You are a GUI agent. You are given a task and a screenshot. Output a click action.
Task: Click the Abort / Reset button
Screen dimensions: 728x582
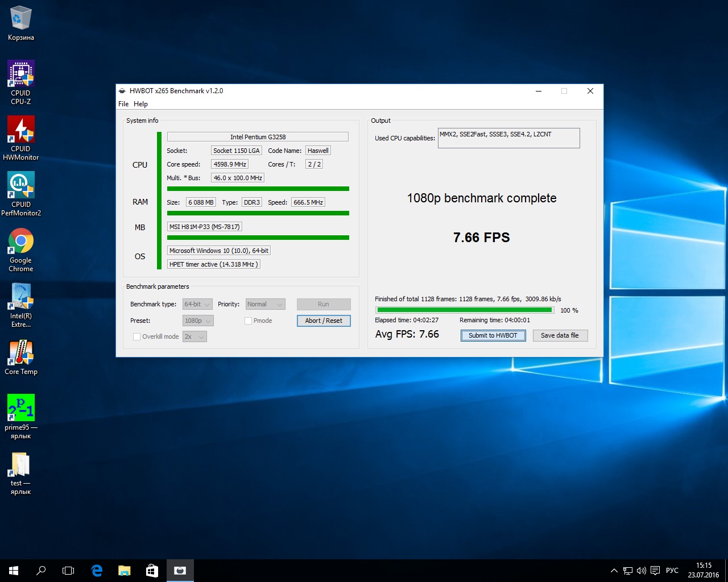click(x=324, y=321)
